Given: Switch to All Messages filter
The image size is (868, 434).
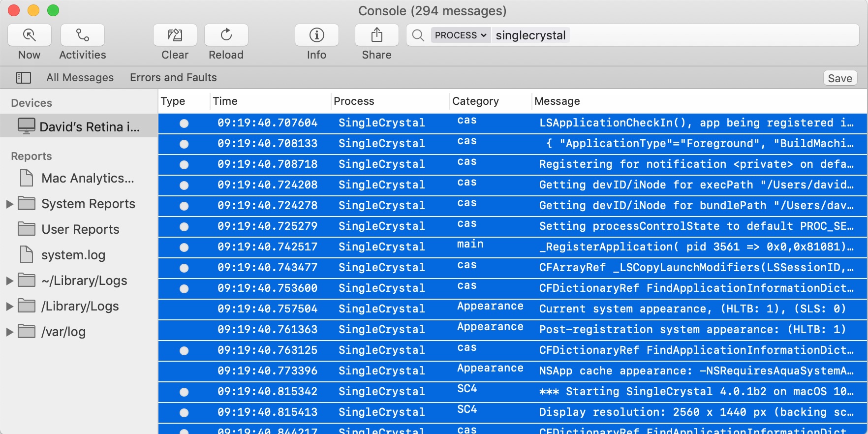Looking at the screenshot, I should pyautogui.click(x=80, y=78).
